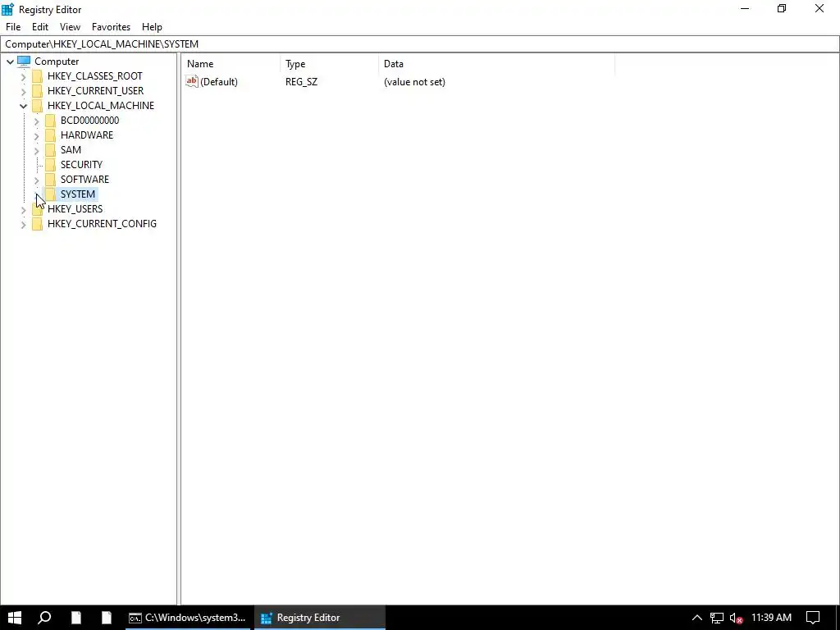Expand BCD00000000 subkey
The height and width of the screenshot is (630, 840).
36,121
